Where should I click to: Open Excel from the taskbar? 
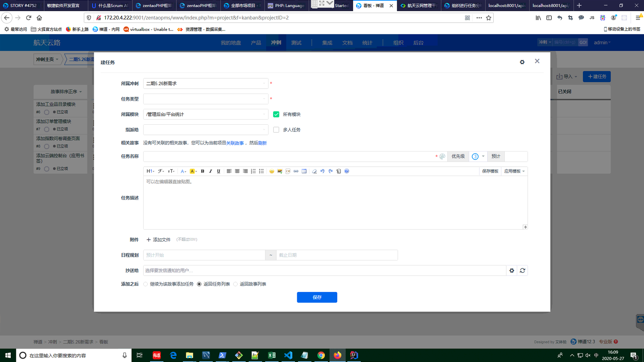click(x=272, y=355)
